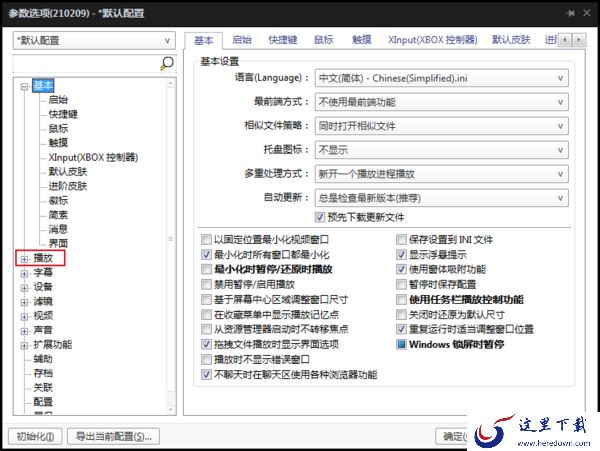The height and width of the screenshot is (451, 600).
Task: Select 关联 in the settings tree
Action: pos(43,388)
